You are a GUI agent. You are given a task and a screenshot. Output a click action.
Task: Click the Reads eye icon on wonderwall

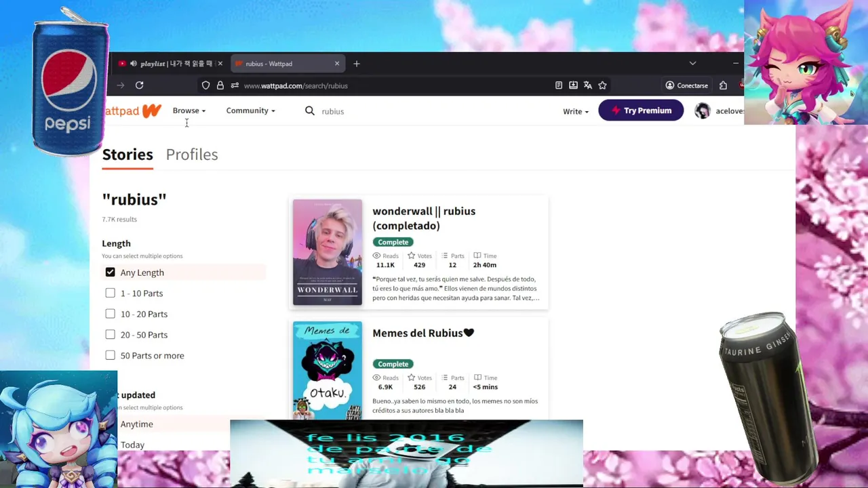(x=376, y=256)
